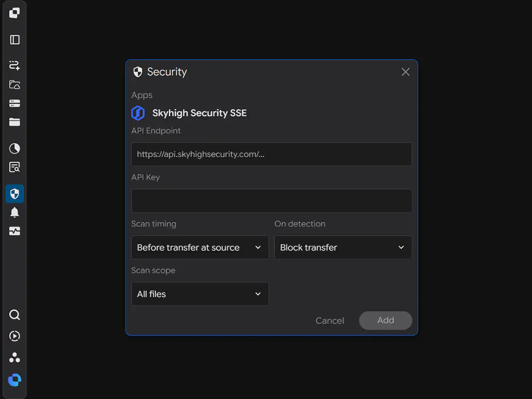Open the Scan timing dropdown
This screenshot has width=532, height=399.
[x=200, y=247]
